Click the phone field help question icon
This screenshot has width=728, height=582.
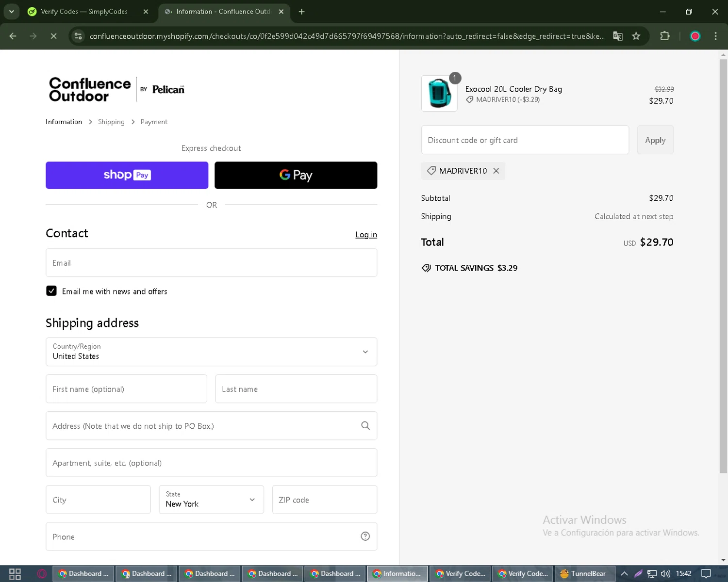coord(365,536)
